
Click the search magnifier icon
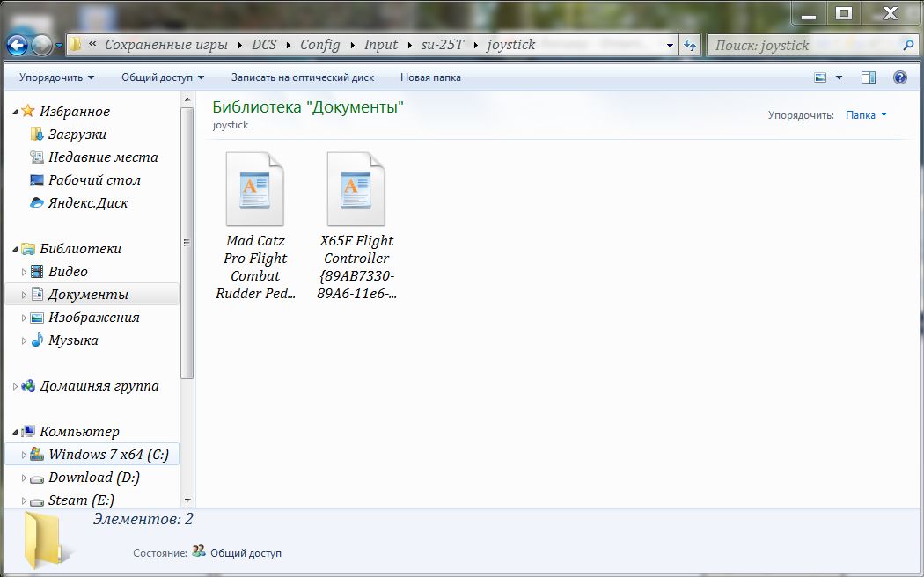[908, 44]
